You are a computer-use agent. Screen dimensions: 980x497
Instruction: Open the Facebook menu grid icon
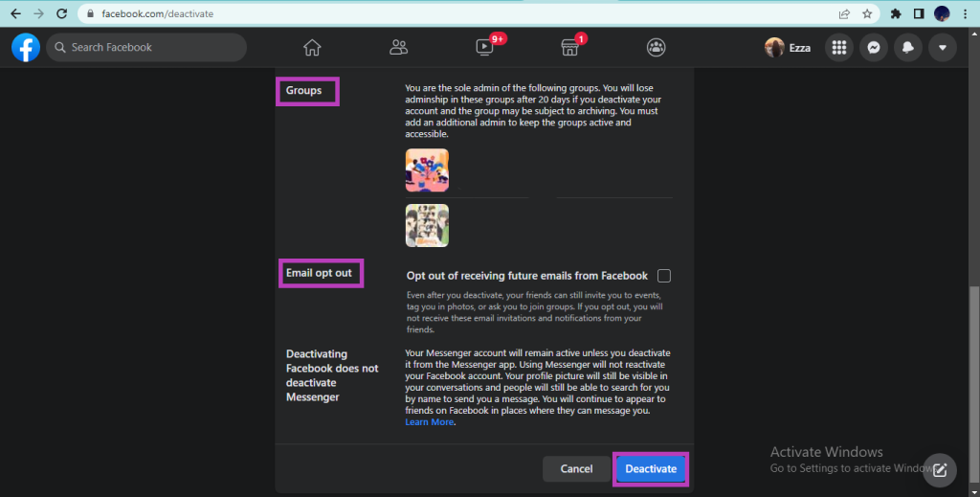click(838, 48)
